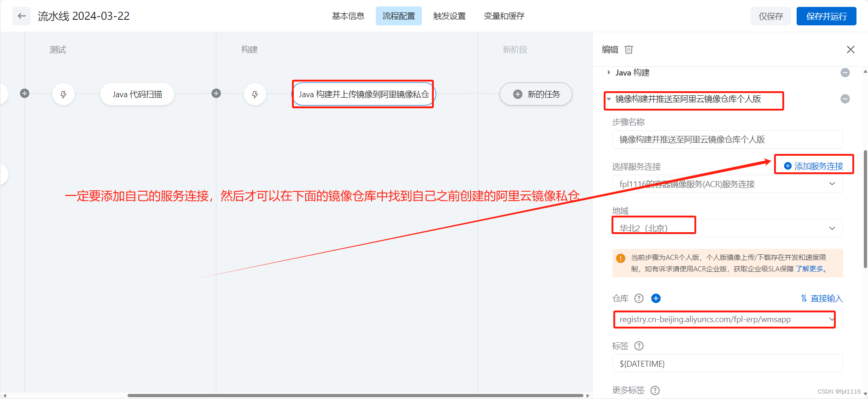Click the trigger lightning icon in 构建 stage
Viewport: 868px width, 399px height.
[x=255, y=94]
